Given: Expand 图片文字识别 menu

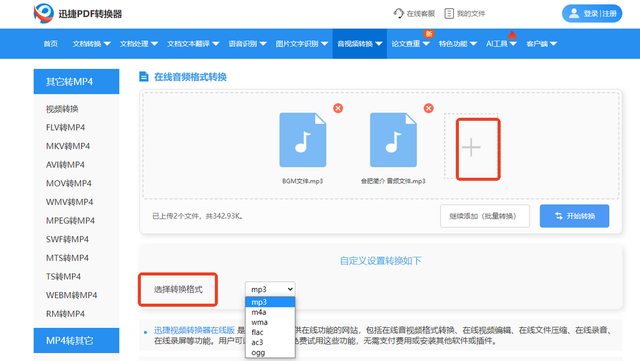Looking at the screenshot, I should 302,44.
